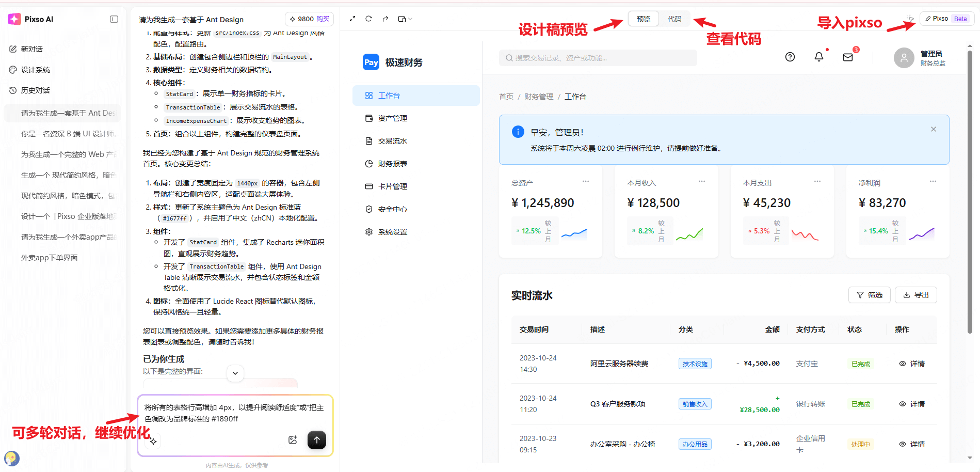Attach an image in the chat input
The image size is (980, 472).
(293, 439)
